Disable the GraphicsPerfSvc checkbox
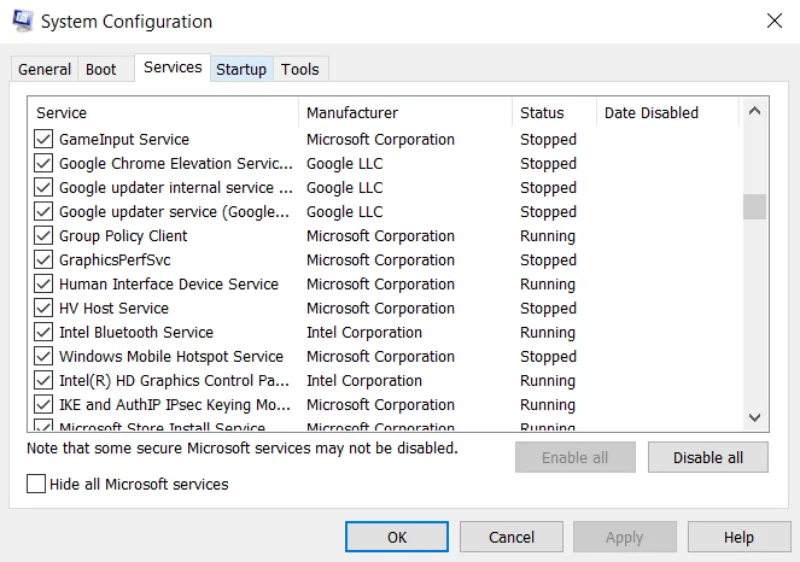This screenshot has height=562, width=800. [43, 260]
